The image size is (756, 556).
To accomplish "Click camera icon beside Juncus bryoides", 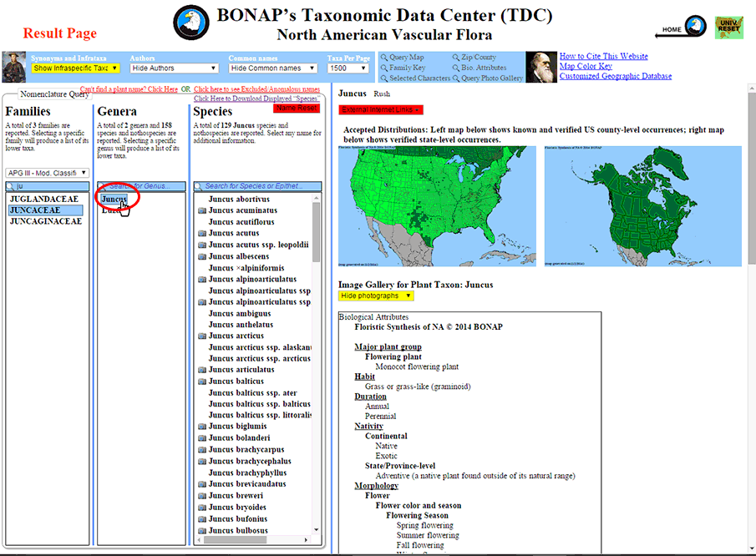I will 202,508.
